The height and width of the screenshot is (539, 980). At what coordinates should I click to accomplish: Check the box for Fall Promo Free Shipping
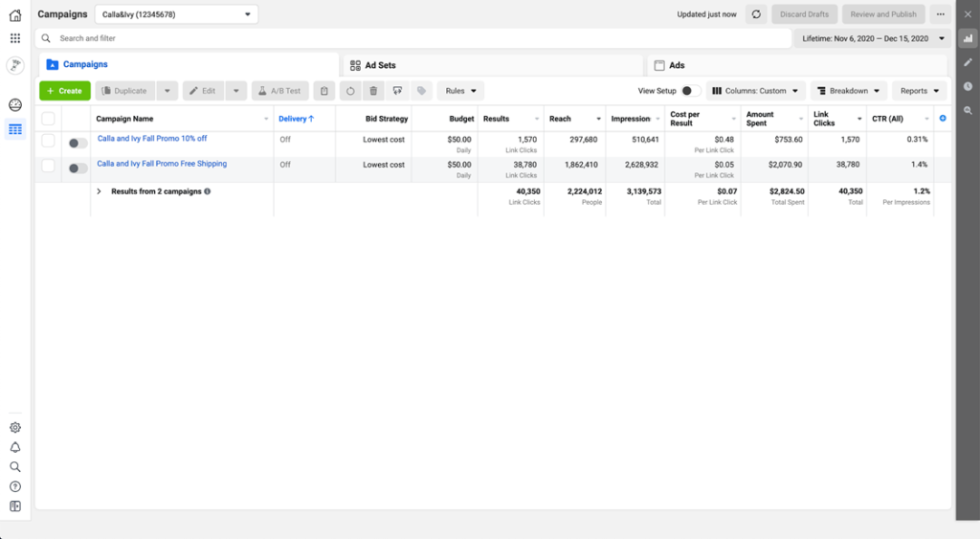click(48, 166)
